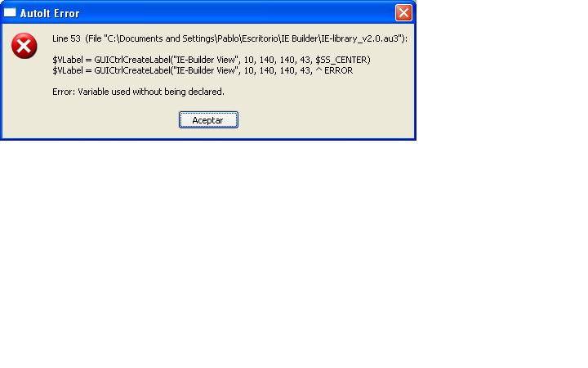Click the "^ ERROR" marker text

[334, 70]
